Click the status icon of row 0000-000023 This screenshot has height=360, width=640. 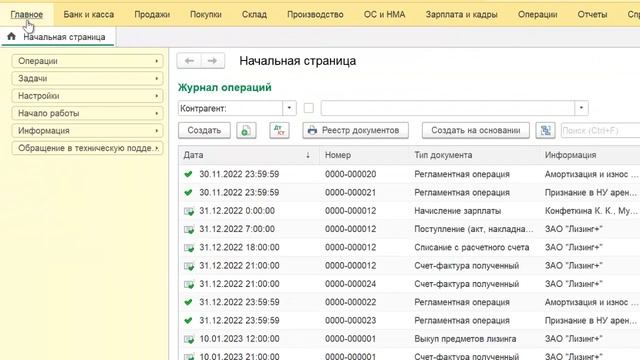[x=188, y=321]
